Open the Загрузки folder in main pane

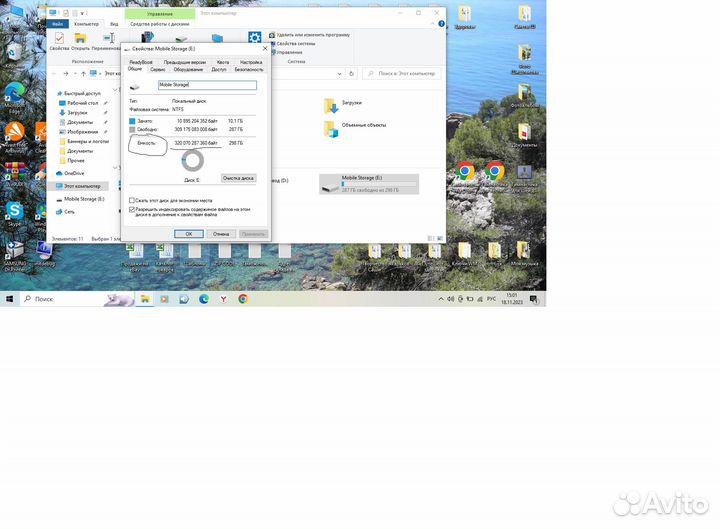(331, 105)
